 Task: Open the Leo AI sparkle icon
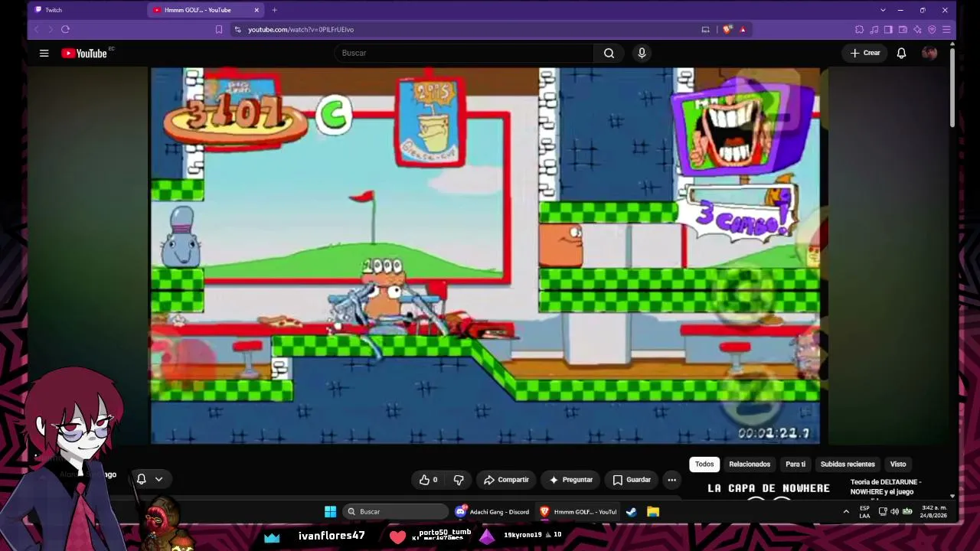click(x=917, y=29)
